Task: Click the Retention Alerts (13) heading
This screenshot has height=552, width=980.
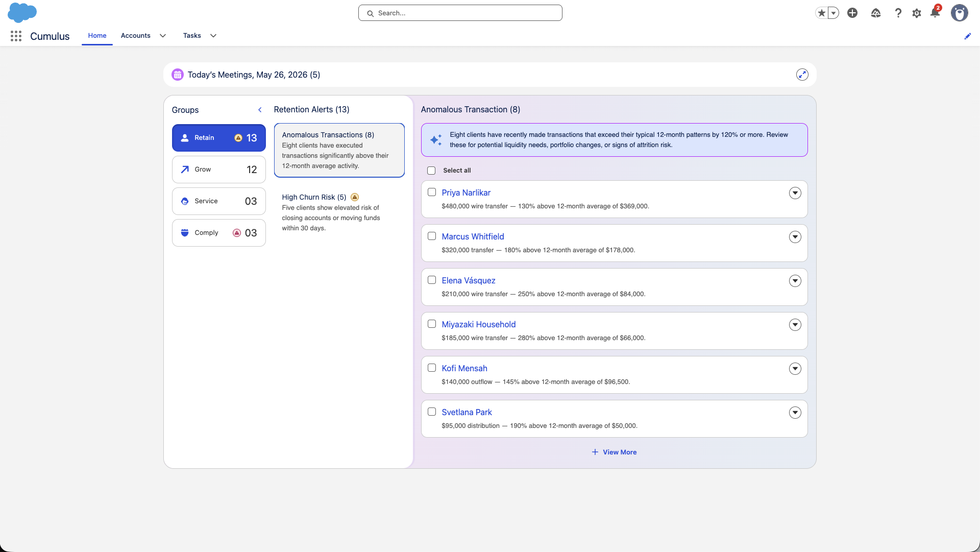Action: [311, 110]
